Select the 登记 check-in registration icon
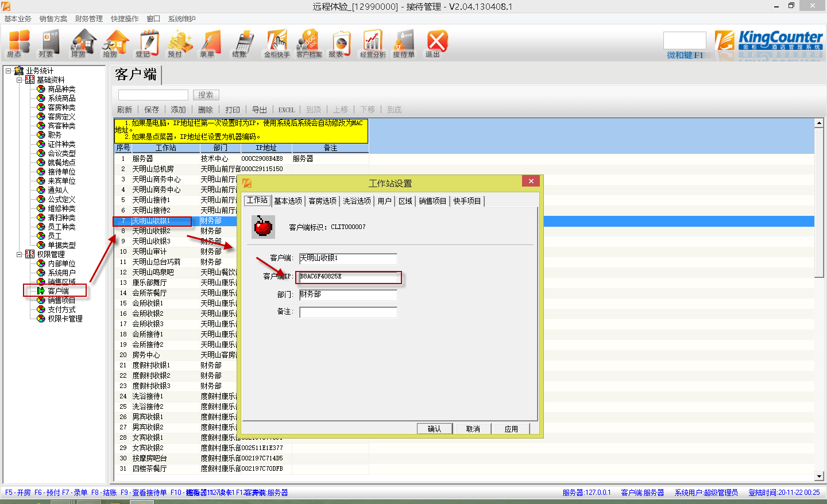This screenshot has height=504, width=827. pos(147,44)
